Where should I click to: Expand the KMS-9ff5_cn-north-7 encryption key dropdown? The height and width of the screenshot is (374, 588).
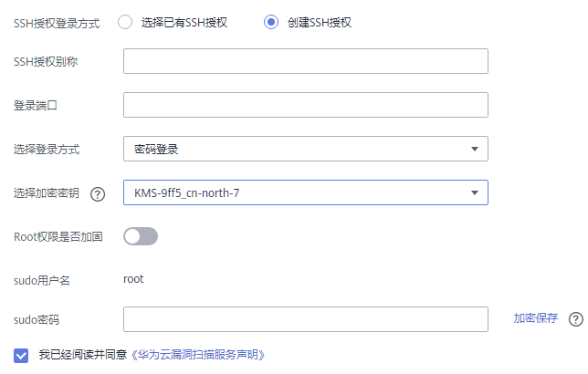[x=305, y=192]
